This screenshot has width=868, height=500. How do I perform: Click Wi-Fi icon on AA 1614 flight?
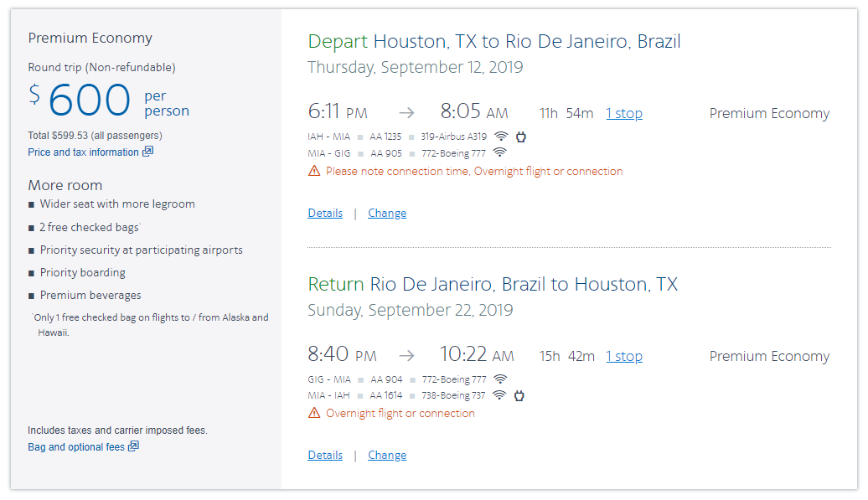(499, 395)
